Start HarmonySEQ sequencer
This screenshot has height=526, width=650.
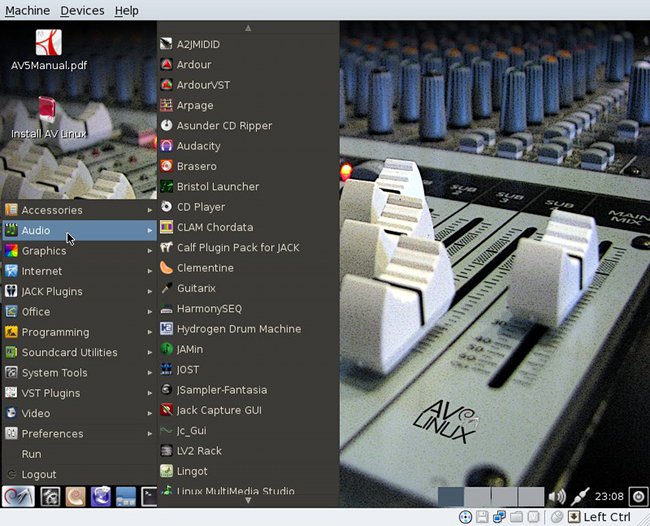click(248, 308)
